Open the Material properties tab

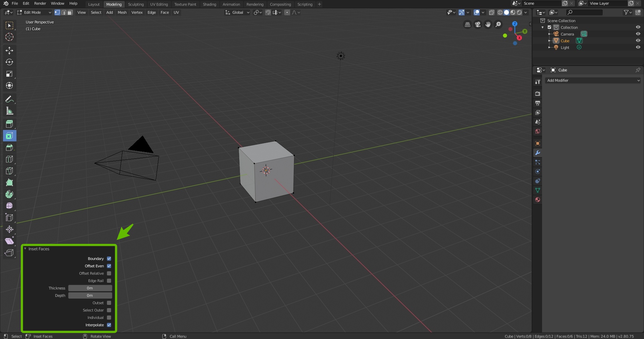click(538, 200)
